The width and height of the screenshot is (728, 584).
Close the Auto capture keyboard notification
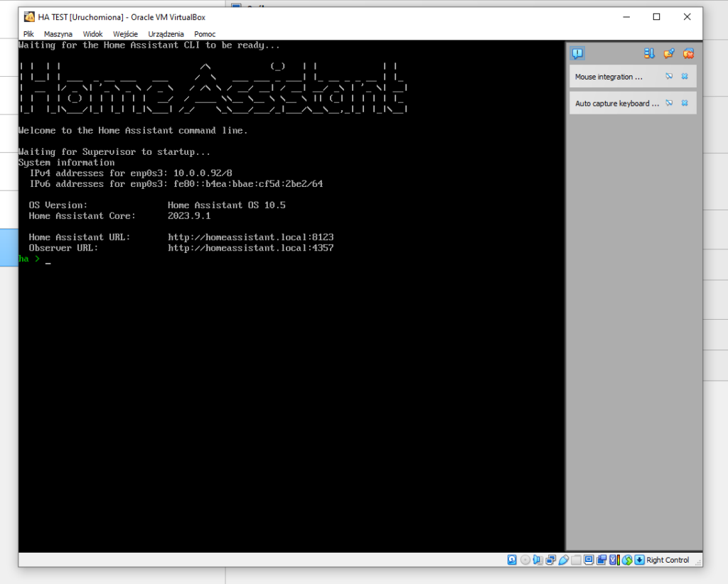coord(685,103)
